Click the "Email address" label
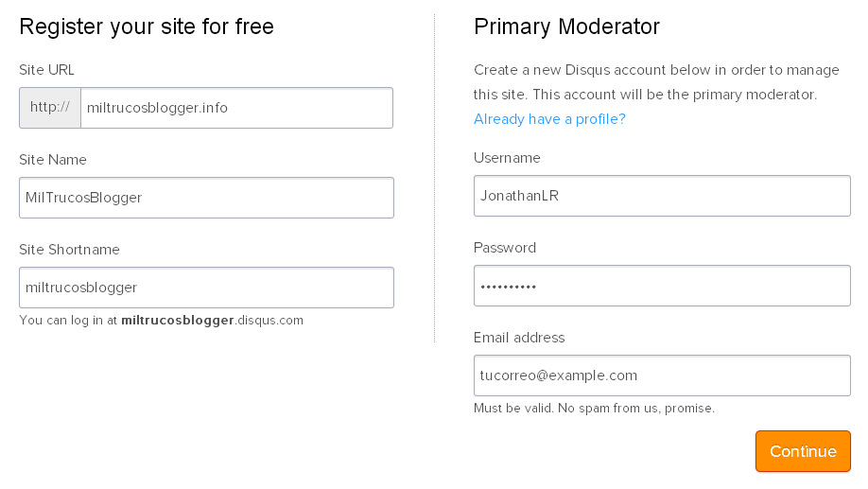This screenshot has width=868, height=489. tap(519, 338)
